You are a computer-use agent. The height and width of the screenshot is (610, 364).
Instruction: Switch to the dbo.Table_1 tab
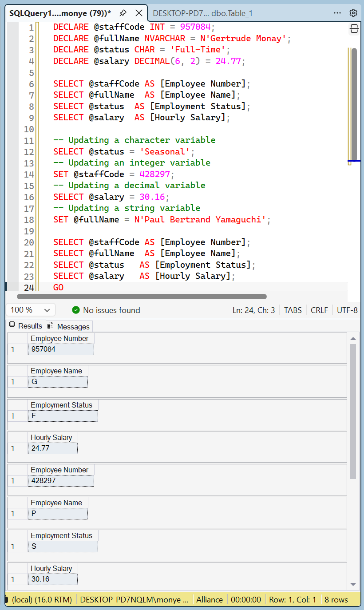pos(202,13)
